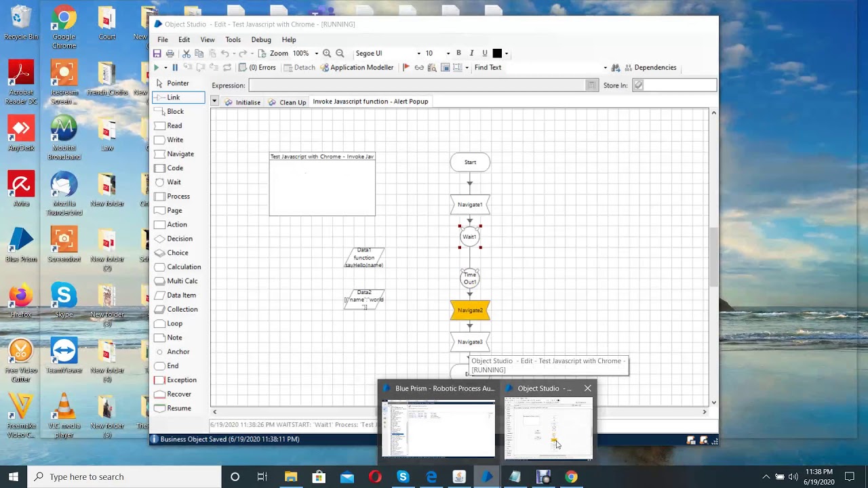
Task: Click the Print icon in the toolbar
Action: pyautogui.click(x=170, y=54)
